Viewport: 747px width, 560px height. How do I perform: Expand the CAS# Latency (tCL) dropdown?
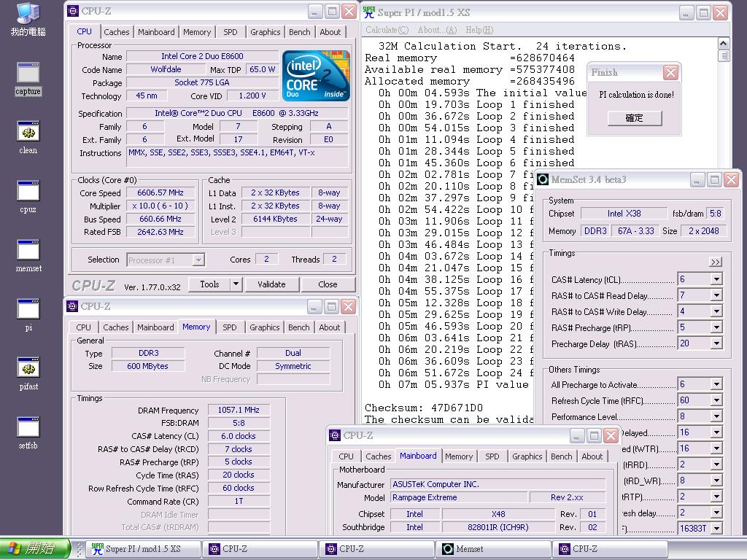[716, 279]
